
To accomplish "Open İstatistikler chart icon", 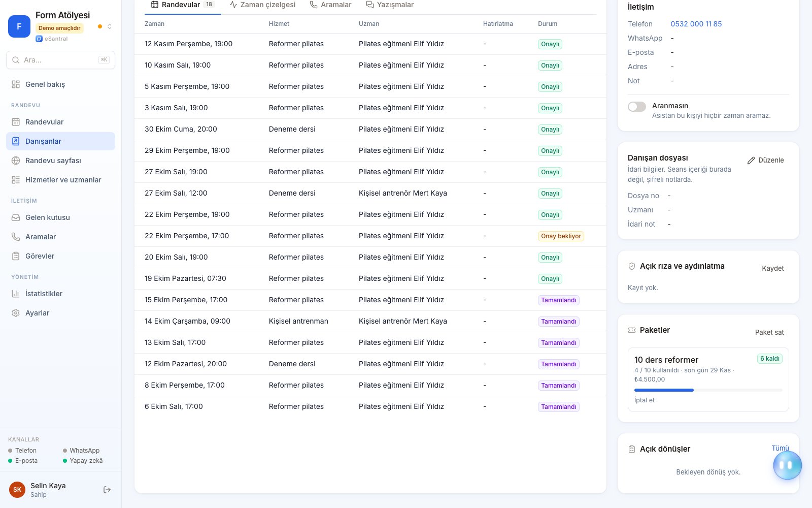I will (16, 294).
